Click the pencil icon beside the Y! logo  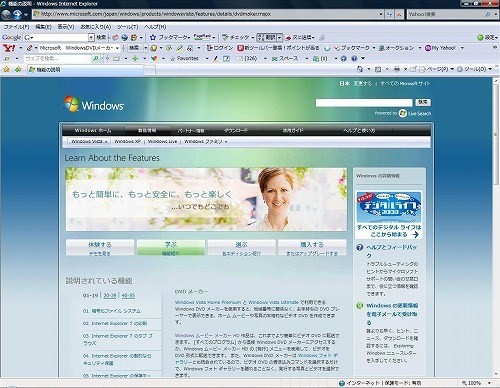29,48
